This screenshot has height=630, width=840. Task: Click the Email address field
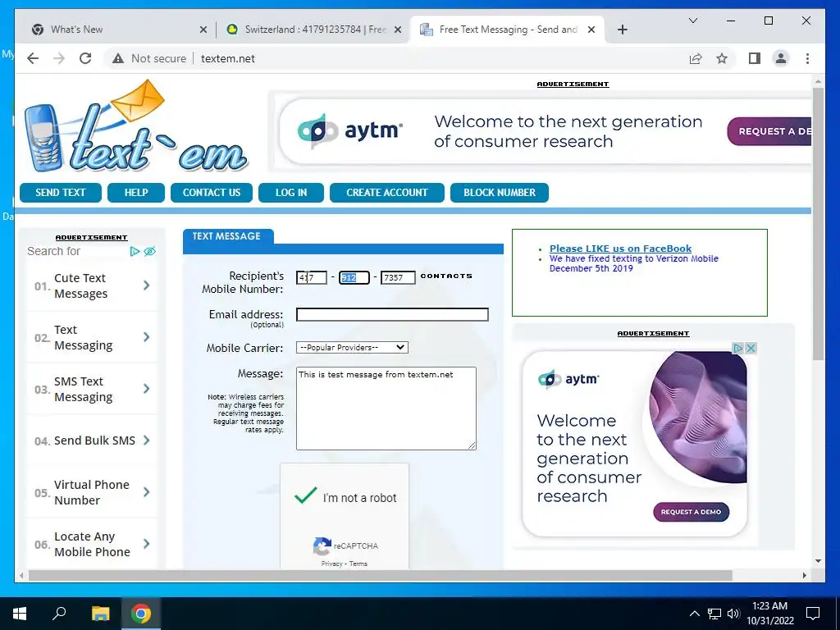pyautogui.click(x=392, y=314)
